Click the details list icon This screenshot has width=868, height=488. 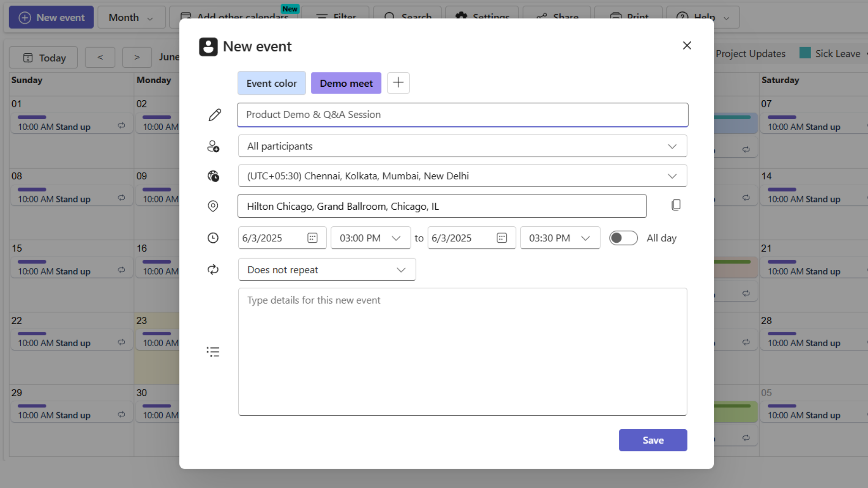coord(213,352)
